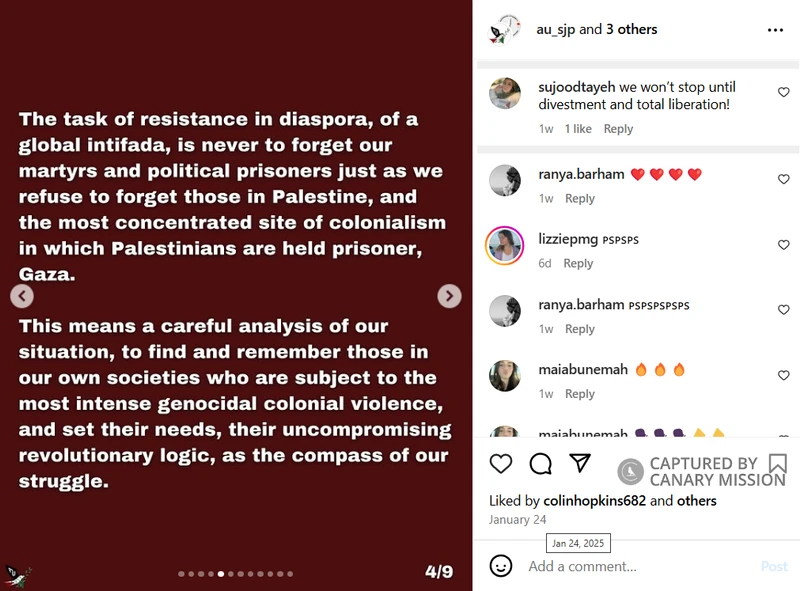Go back to previous carousel slide
This screenshot has width=800, height=591.
(x=22, y=296)
